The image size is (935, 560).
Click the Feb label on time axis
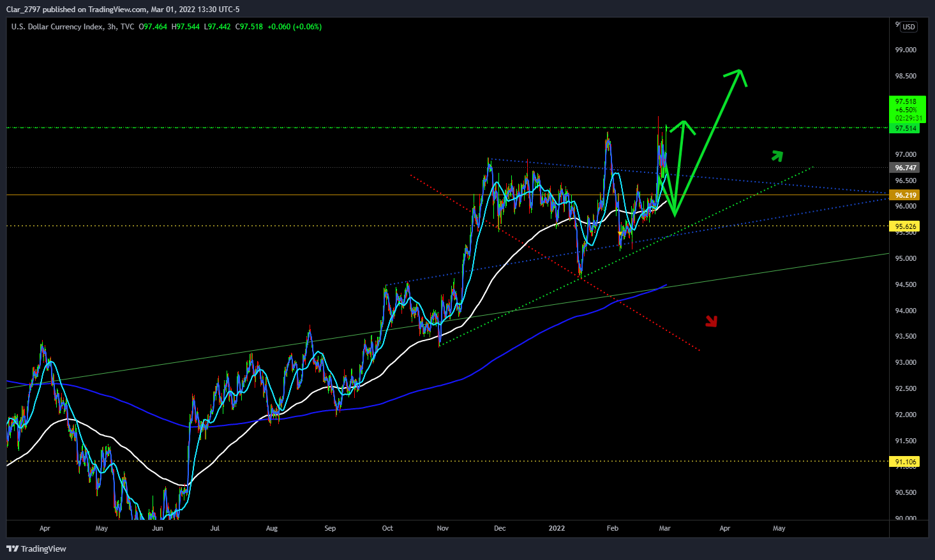[613, 528]
